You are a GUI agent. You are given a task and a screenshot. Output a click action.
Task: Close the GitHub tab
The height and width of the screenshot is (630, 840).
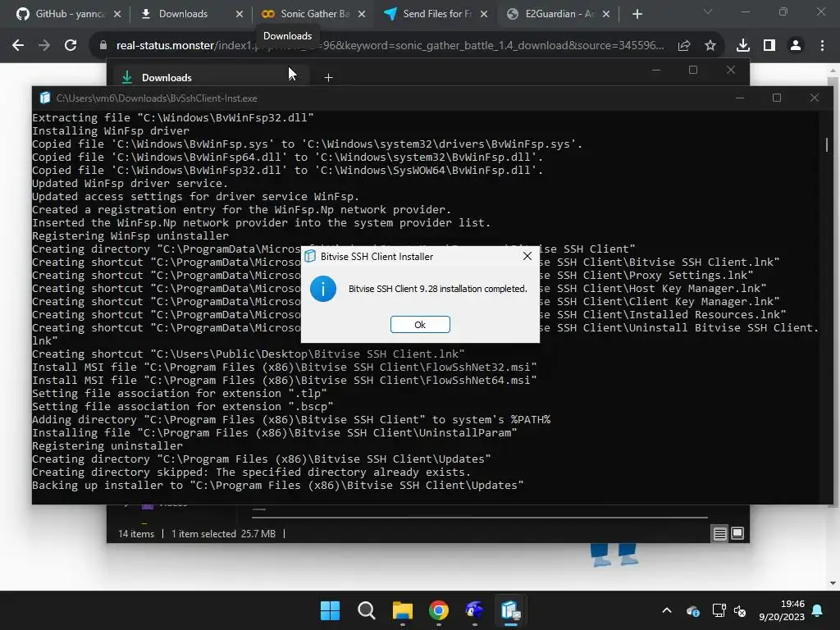117,14
